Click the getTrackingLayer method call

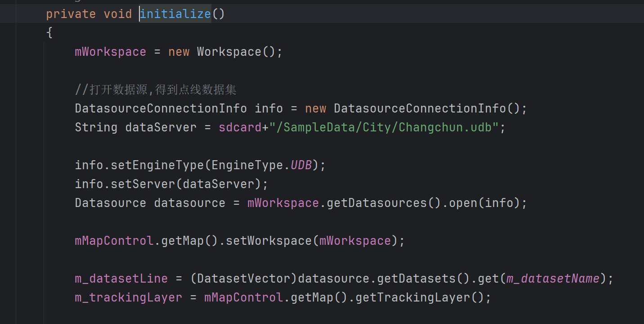click(412, 297)
